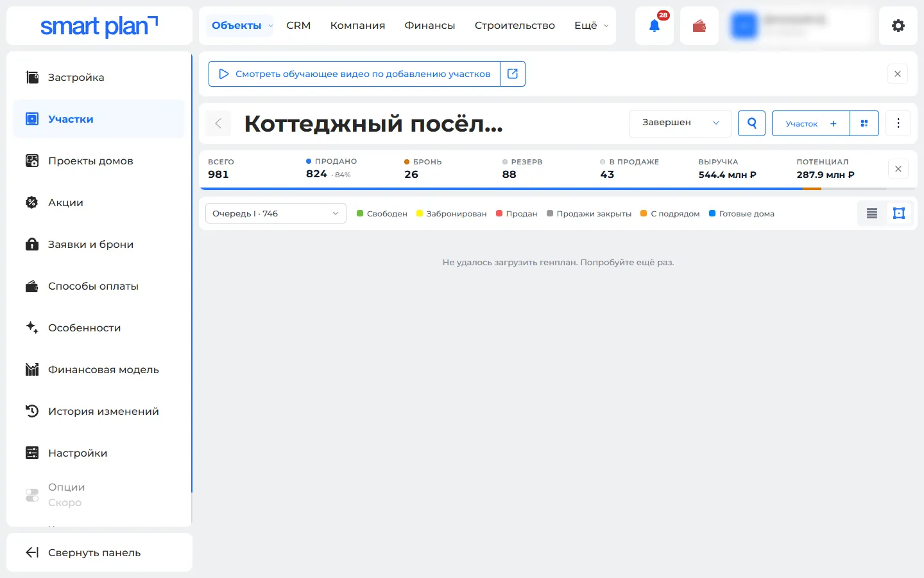The image size is (924, 578).
Task: Click the Забронирован legend item
Action: (x=452, y=214)
